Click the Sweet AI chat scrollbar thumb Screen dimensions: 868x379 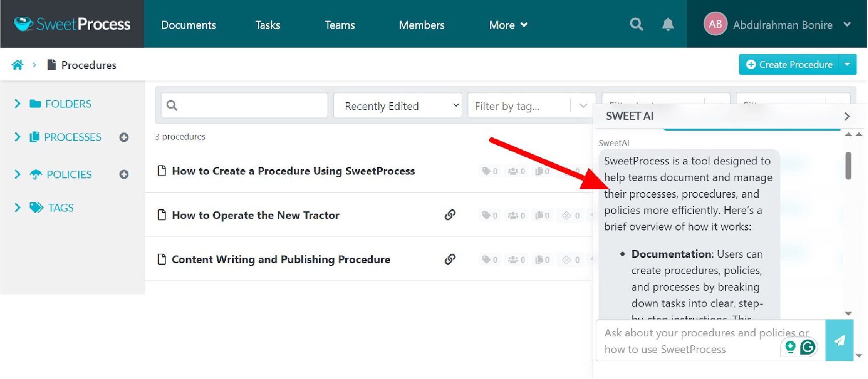tap(848, 166)
